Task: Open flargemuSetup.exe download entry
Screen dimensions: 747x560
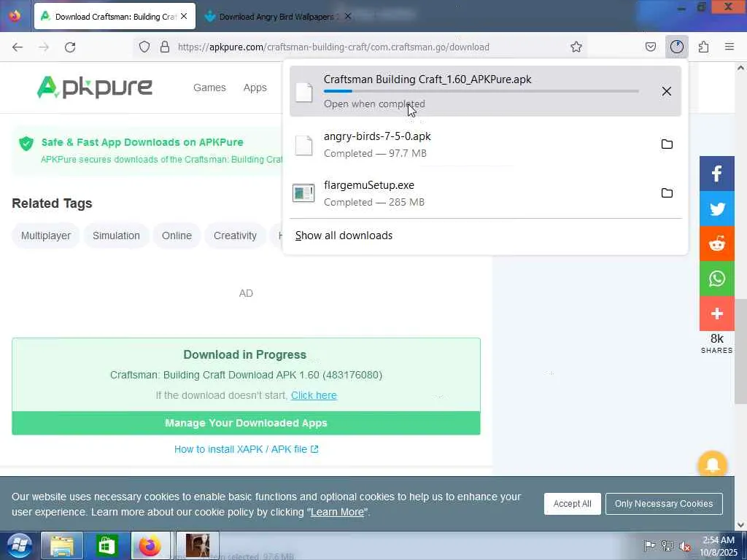Action: coord(485,193)
